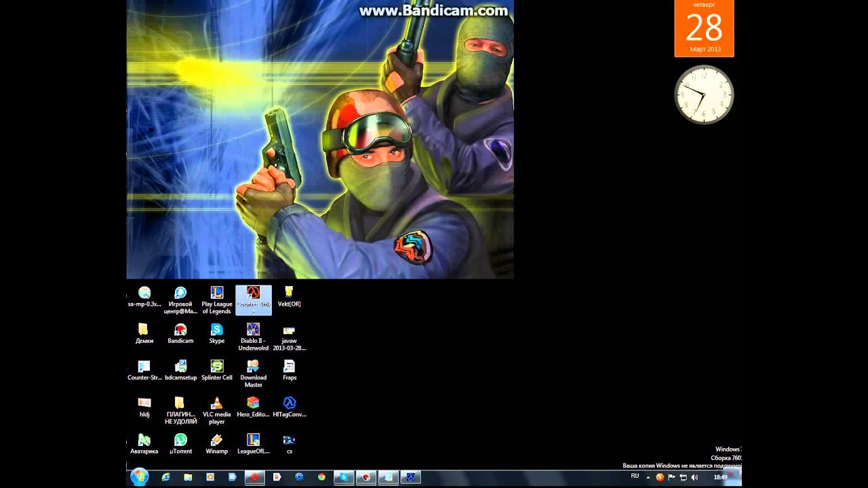Open the hldj desktop item
This screenshot has height=488, width=868.
point(144,407)
